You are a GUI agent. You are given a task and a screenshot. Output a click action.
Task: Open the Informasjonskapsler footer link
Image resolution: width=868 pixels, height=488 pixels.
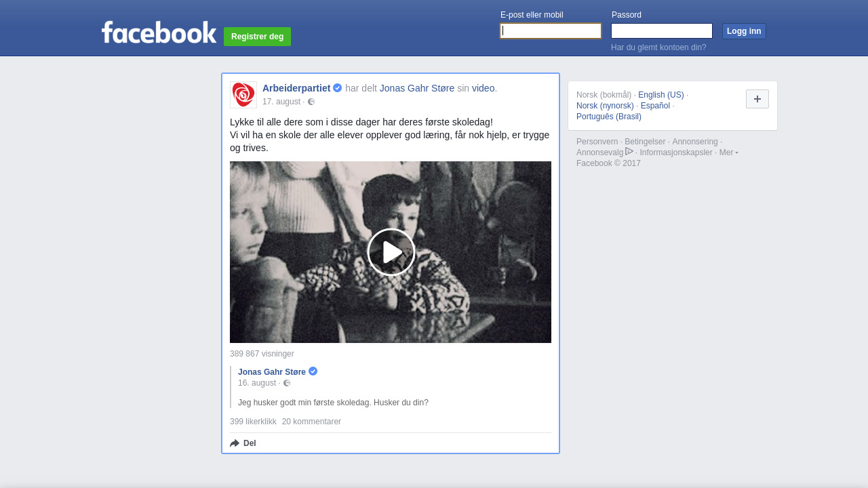(676, 152)
